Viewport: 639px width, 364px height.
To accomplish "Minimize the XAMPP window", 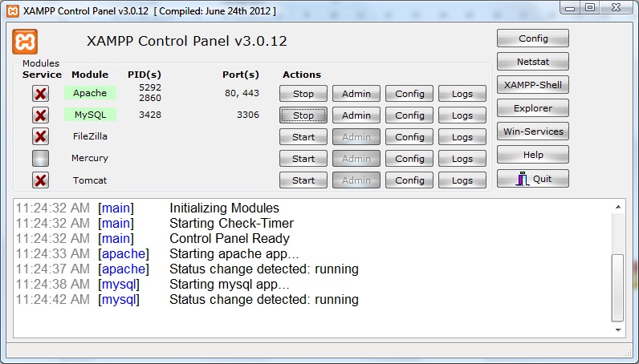I will 570,8.
